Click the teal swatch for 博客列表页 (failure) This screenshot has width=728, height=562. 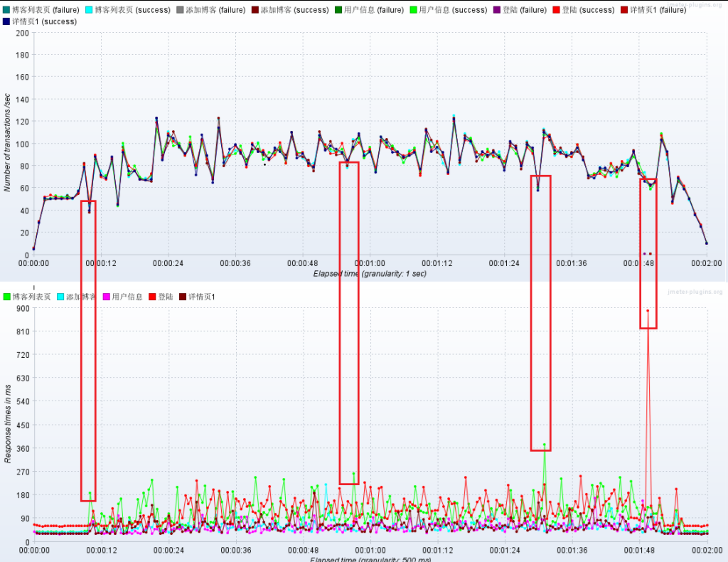click(6, 10)
